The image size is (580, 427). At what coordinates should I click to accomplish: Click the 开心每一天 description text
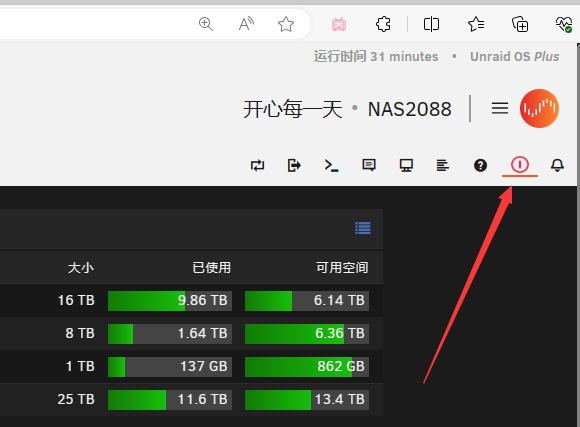click(x=293, y=110)
